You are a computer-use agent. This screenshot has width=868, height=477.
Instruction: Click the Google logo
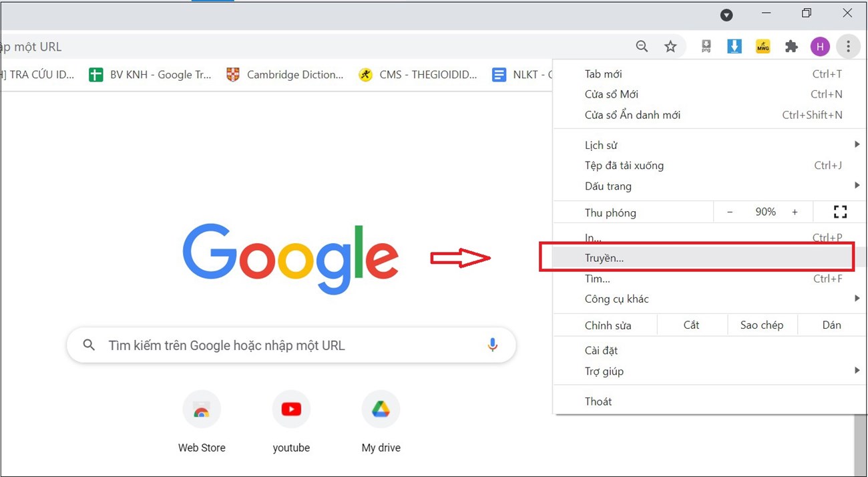click(x=290, y=259)
